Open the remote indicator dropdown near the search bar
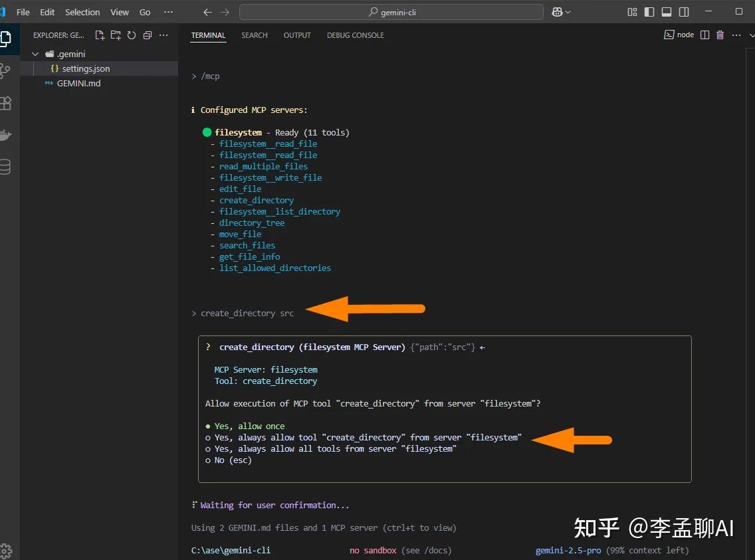 [560, 11]
